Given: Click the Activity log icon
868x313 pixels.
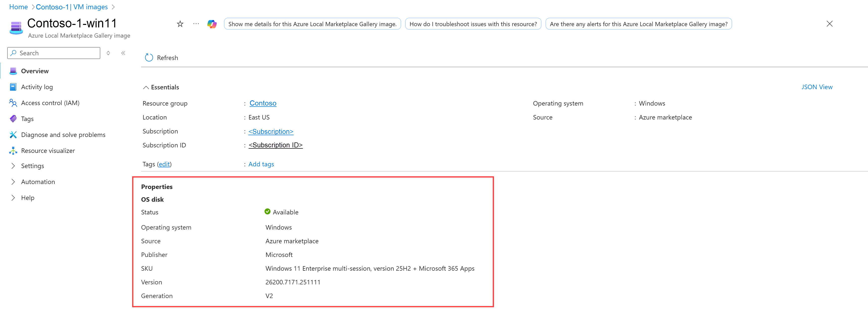Looking at the screenshot, I should 13,87.
